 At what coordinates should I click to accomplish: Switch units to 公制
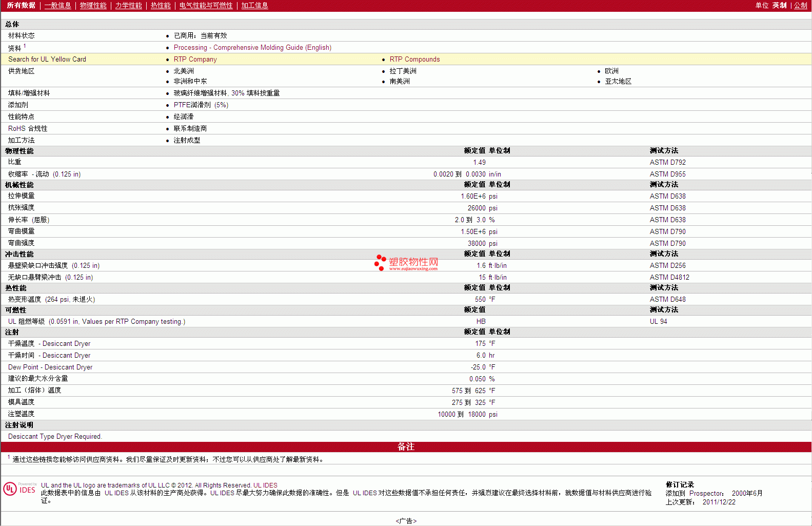pyautogui.click(x=800, y=6)
